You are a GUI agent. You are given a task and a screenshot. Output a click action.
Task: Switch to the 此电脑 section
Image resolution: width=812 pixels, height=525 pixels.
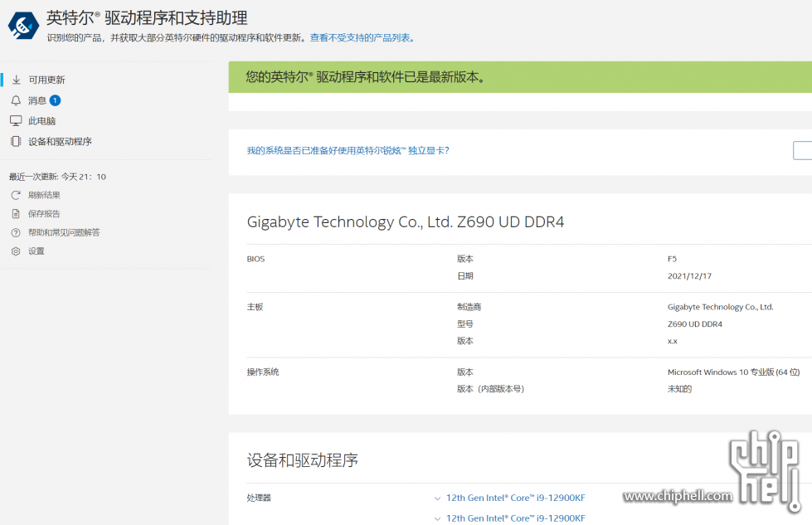coord(42,120)
